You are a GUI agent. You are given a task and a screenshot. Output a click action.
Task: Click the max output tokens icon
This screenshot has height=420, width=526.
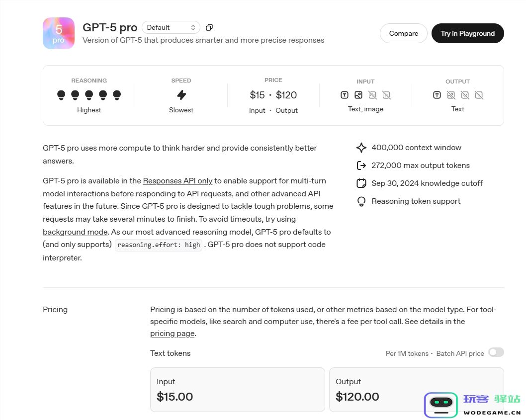point(361,165)
